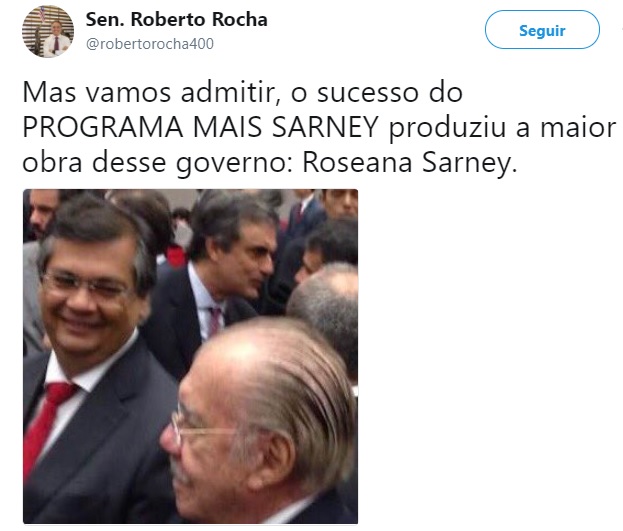Open Roberto Rocha's round profile avatar

point(48,31)
